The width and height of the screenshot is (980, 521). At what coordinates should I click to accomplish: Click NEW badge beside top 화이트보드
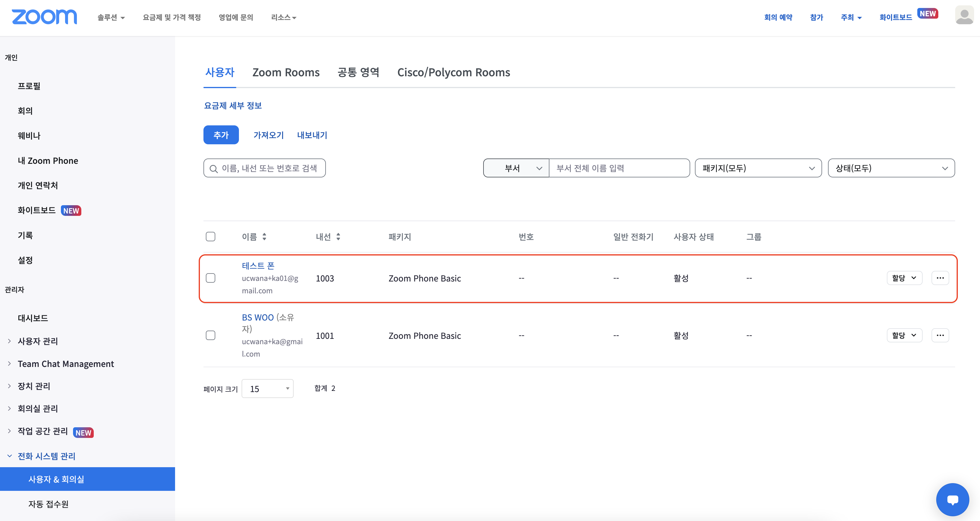pyautogui.click(x=928, y=13)
